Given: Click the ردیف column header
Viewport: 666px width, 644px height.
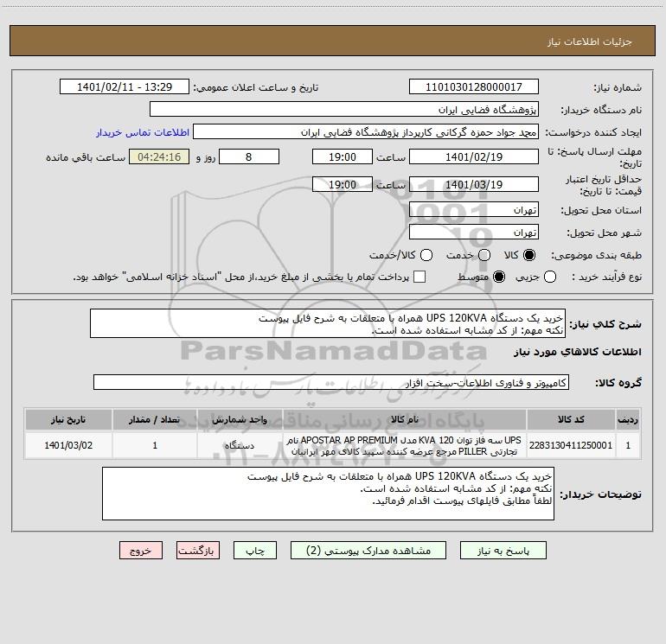Looking at the screenshot, I should 628,419.
